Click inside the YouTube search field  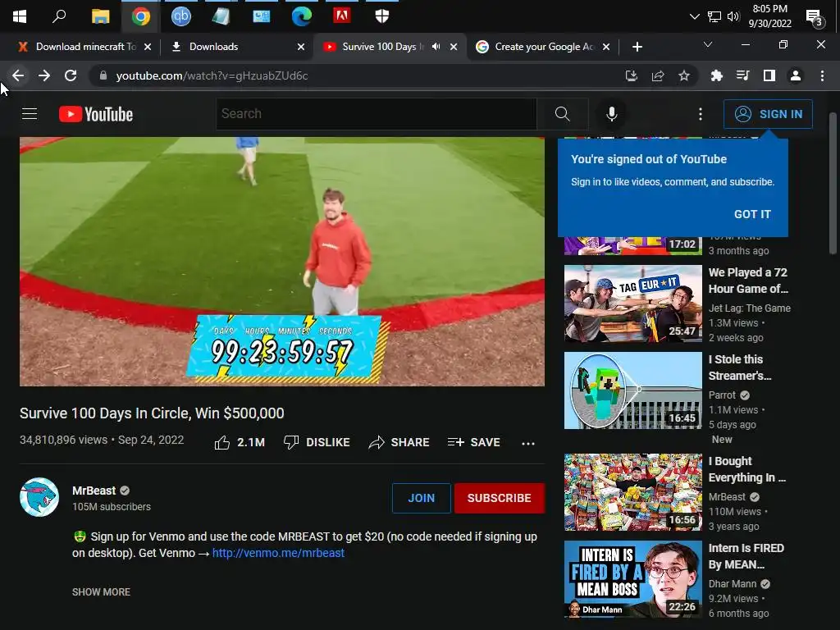(376, 113)
